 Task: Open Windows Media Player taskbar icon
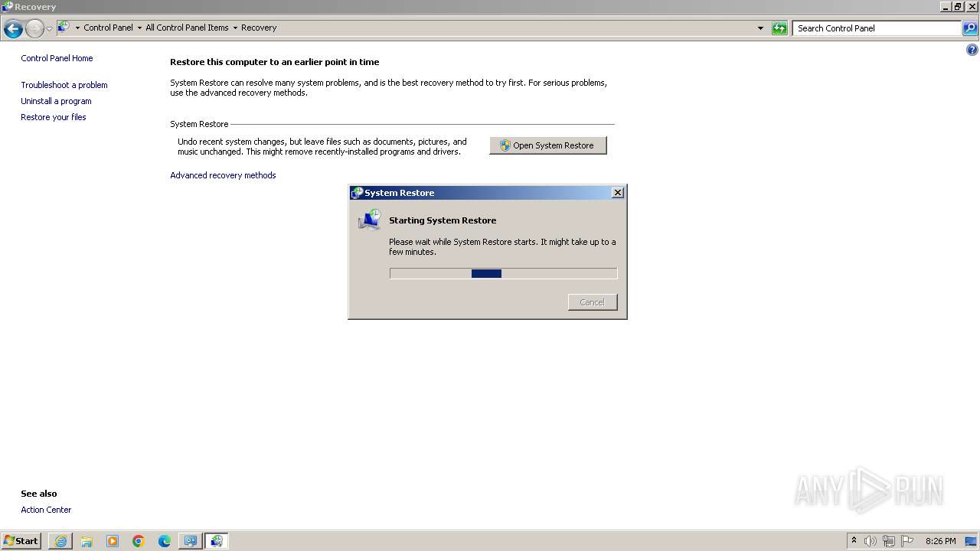(113, 541)
